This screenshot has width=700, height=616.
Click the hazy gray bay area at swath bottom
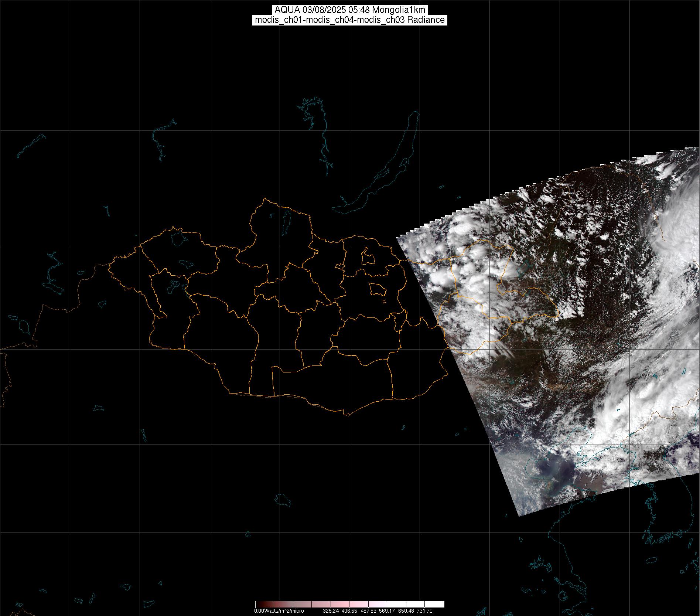point(547,475)
